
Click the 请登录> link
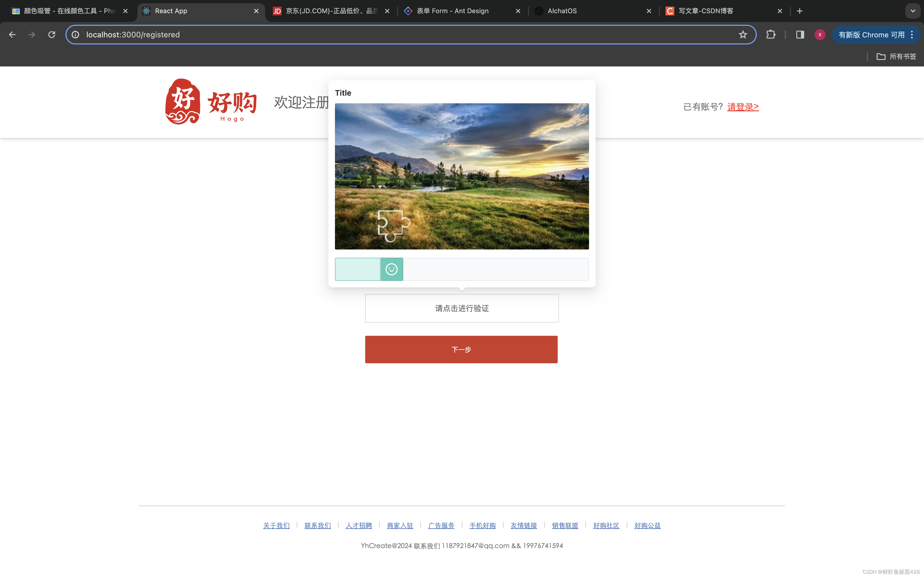pyautogui.click(x=743, y=107)
